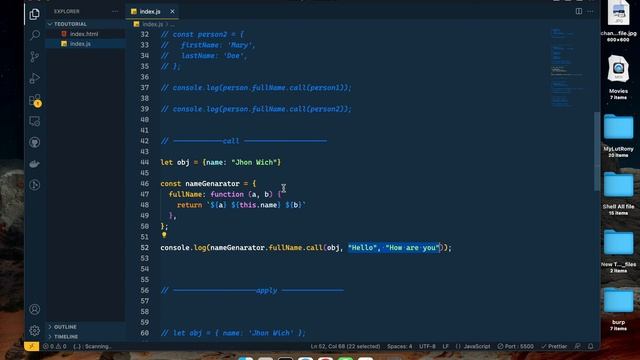This screenshot has height=360, width=640.
Task: Click line number 44 in the gutter
Action: 144,162
